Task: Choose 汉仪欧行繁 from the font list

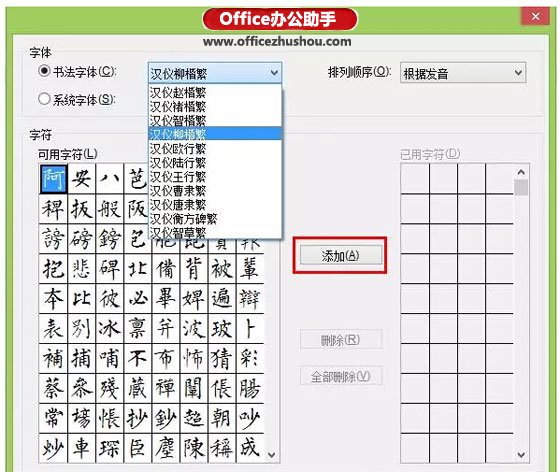Action: [x=215, y=149]
